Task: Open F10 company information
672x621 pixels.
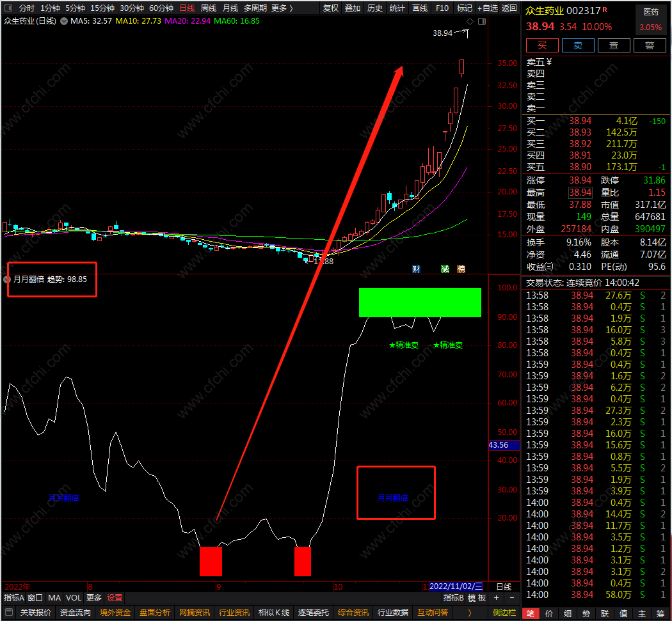Action: point(442,8)
